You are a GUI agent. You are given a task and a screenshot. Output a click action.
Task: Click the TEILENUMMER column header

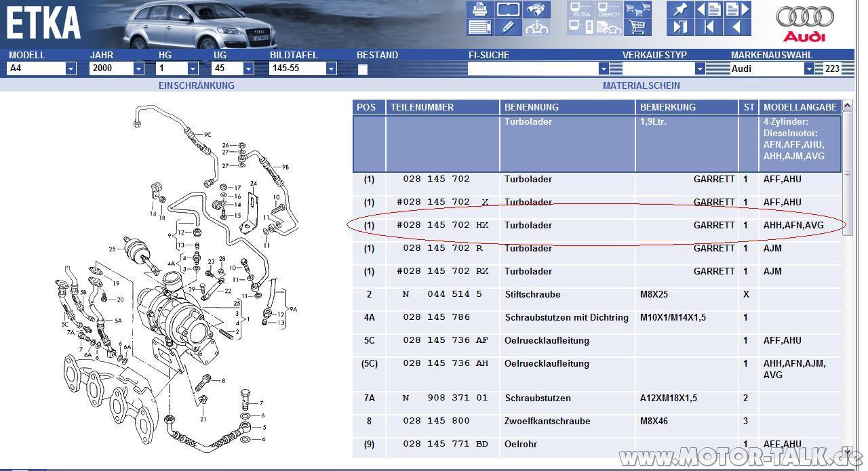click(443, 107)
